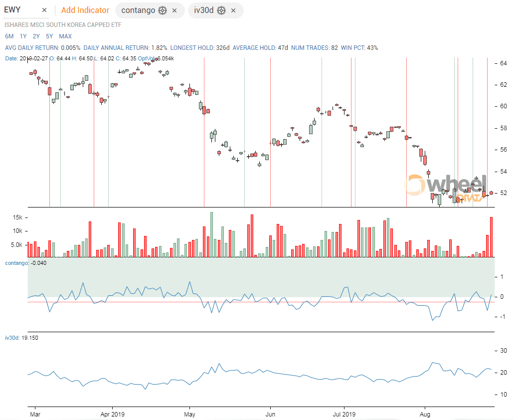Viewport: 514px width, 420px height.
Task: Click the 15k volume axis label
Action: tap(17, 217)
